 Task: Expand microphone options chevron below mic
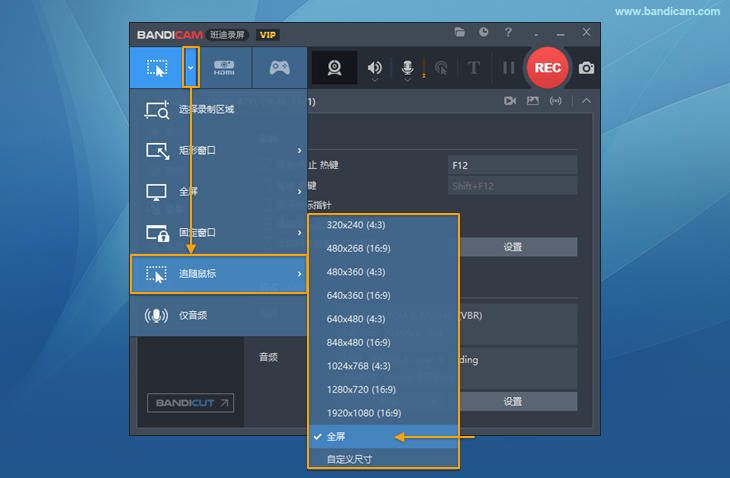pos(407,80)
